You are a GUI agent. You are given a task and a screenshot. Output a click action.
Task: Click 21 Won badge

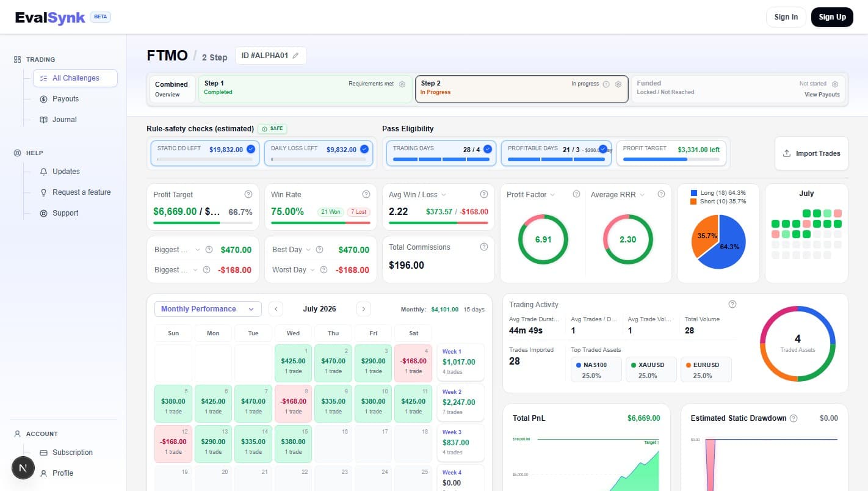(x=330, y=212)
